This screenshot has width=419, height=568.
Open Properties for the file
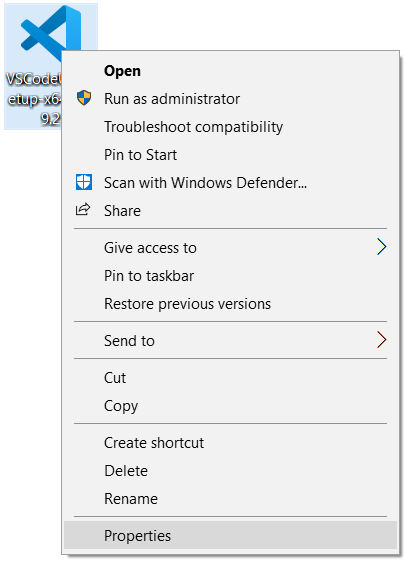pyautogui.click(x=230, y=535)
